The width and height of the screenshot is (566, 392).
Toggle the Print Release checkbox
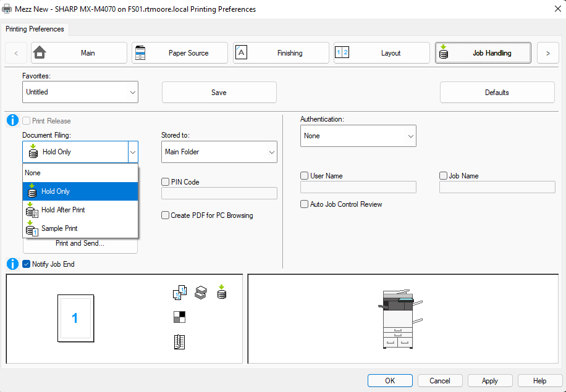[27, 121]
